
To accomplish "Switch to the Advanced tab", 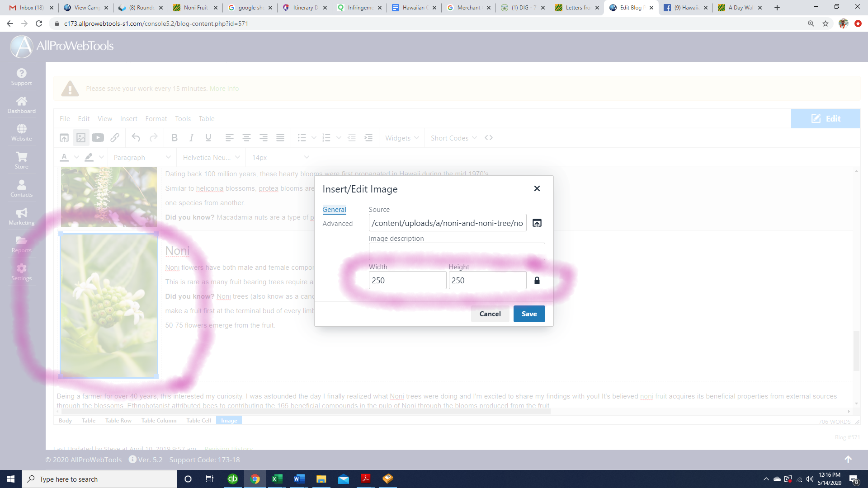I will [337, 223].
